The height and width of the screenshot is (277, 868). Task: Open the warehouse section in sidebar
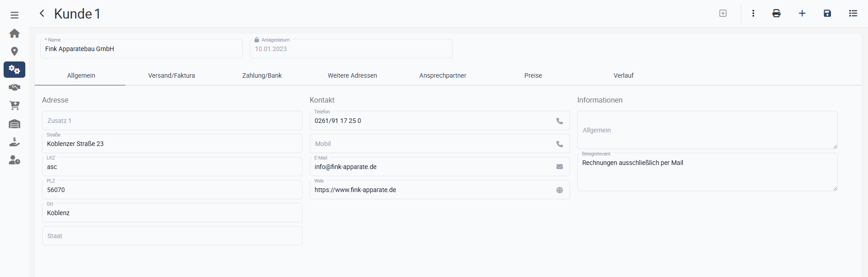tap(14, 124)
